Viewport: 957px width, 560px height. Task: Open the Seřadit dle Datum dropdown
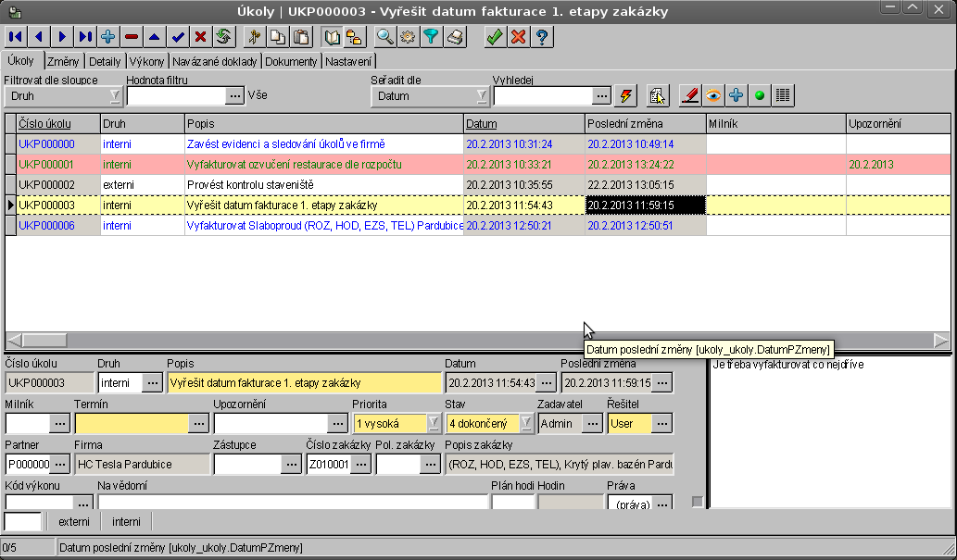(x=482, y=95)
